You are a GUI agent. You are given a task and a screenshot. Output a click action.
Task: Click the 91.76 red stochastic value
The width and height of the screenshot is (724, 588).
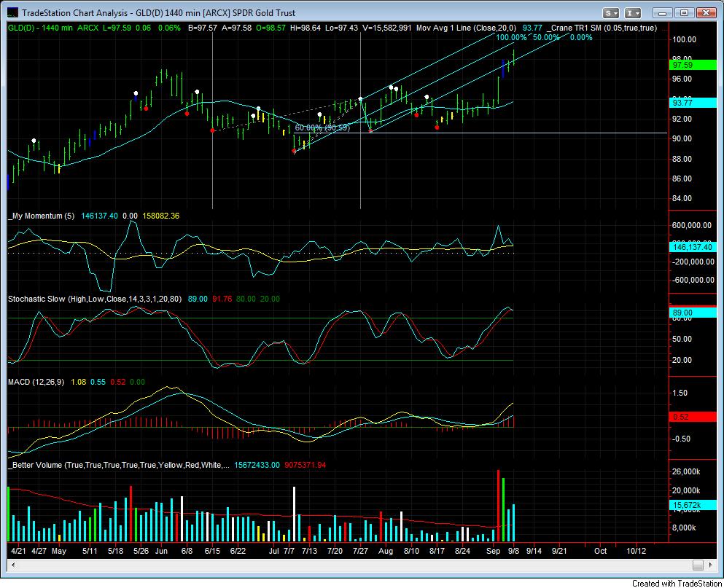[x=222, y=299]
